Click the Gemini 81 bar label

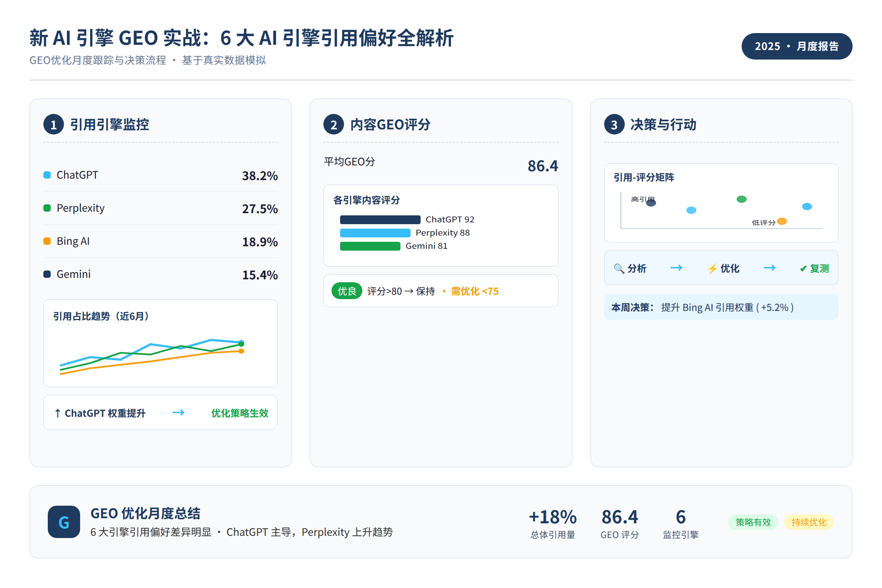(426, 246)
